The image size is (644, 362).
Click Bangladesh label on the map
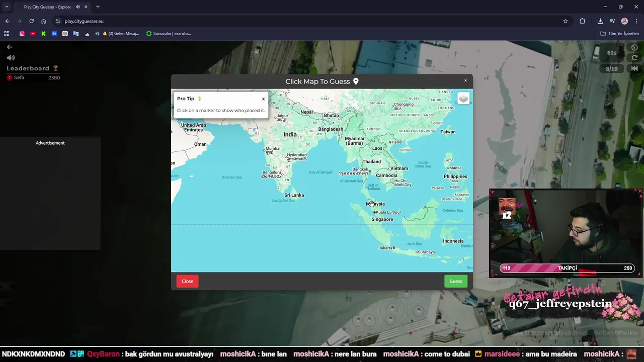tap(331, 129)
